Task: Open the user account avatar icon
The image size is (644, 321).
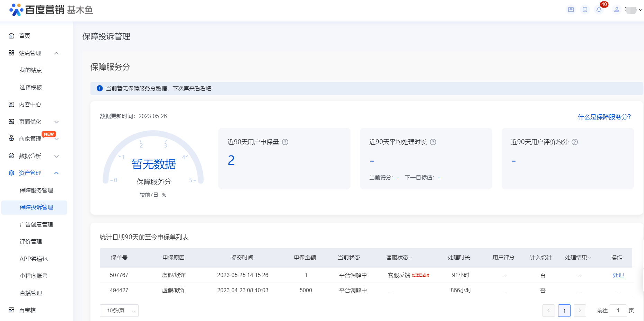Action: 617,10
